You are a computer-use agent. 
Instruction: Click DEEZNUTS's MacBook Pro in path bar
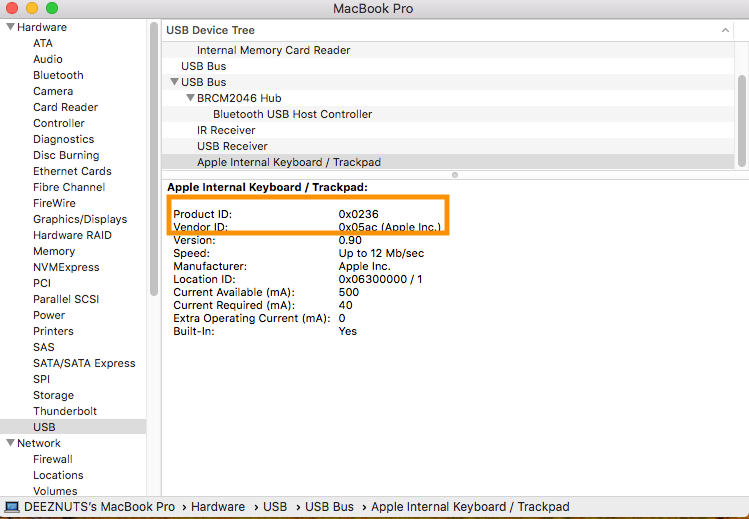tap(99, 507)
